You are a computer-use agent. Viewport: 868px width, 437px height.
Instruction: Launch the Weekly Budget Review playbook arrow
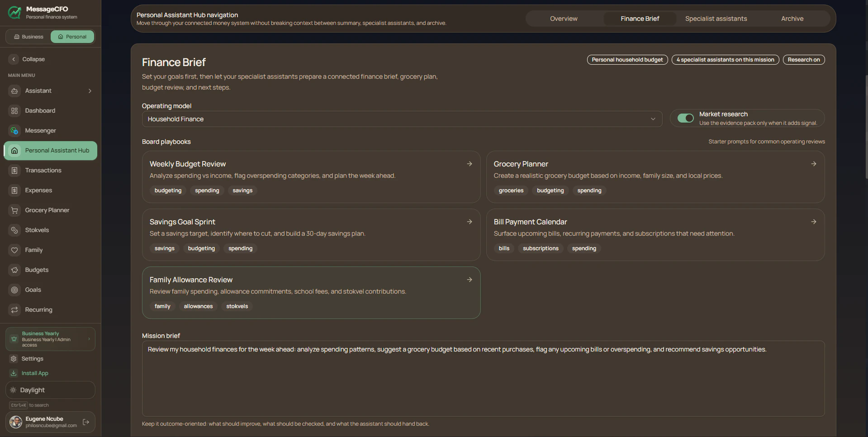[470, 164]
